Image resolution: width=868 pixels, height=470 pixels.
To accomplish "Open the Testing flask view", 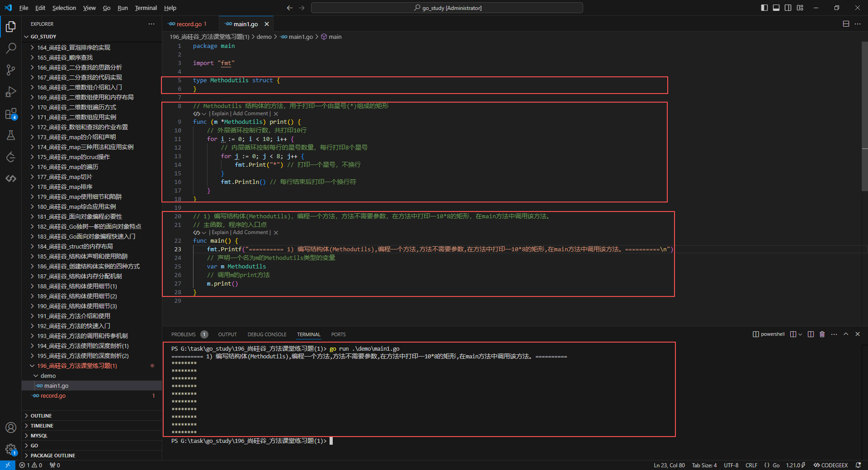I will (x=11, y=135).
